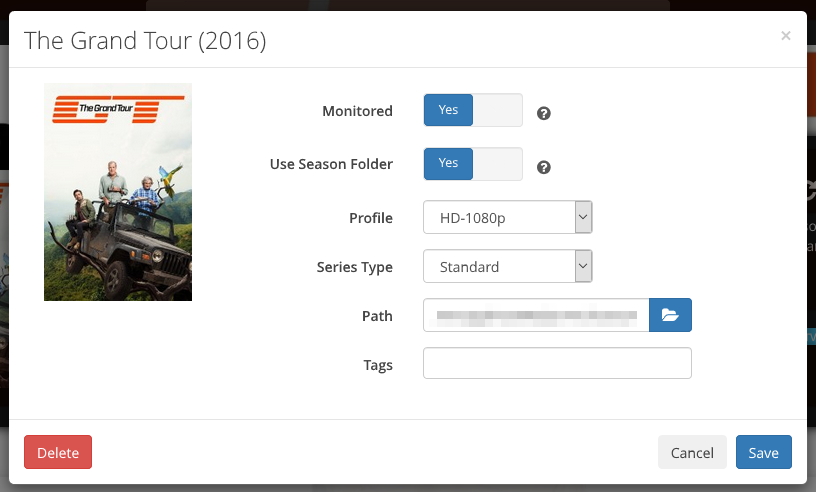The width and height of the screenshot is (816, 492).
Task: Click the help icon next to Monitored
Action: click(544, 113)
